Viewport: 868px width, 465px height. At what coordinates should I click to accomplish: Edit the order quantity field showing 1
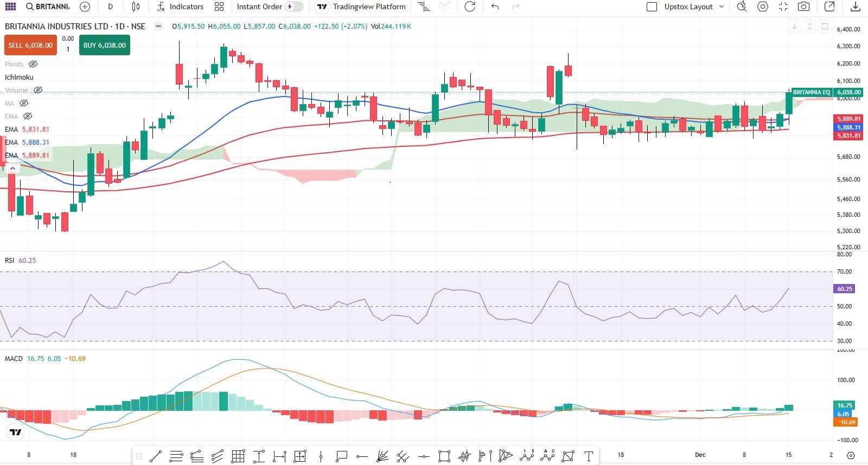[68, 49]
